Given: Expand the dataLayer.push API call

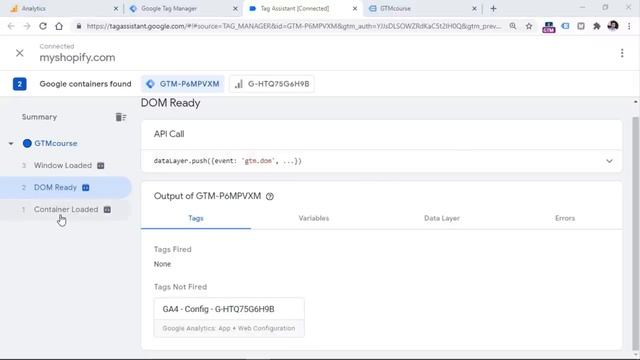Looking at the screenshot, I should pos(609,161).
